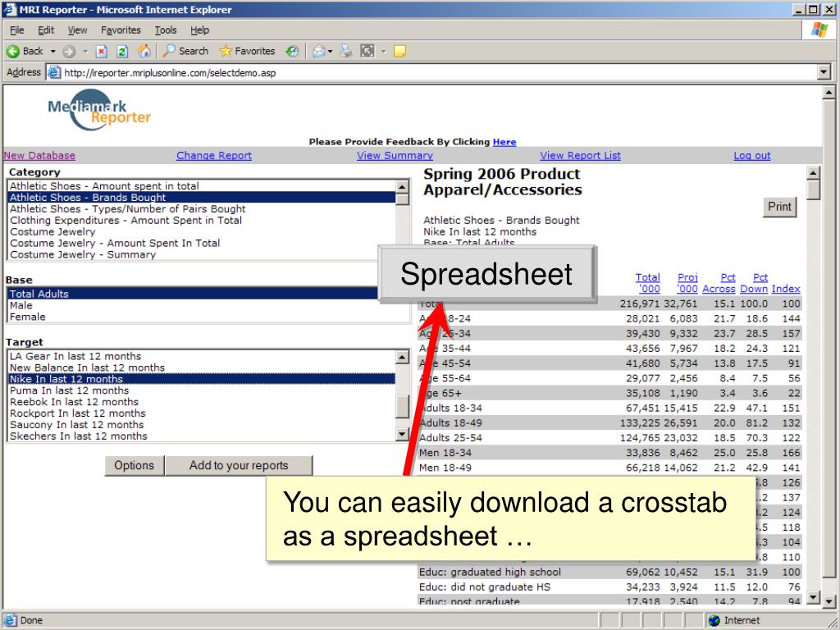Click the Print button in the report

tap(779, 207)
